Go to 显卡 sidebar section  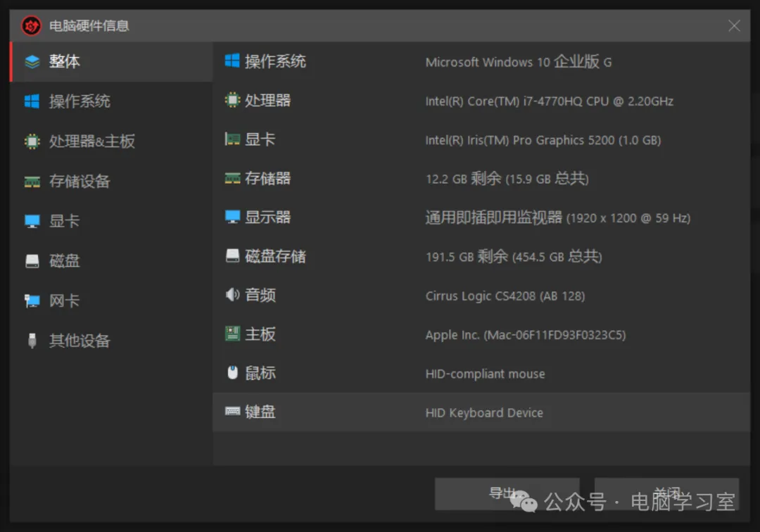(111, 221)
